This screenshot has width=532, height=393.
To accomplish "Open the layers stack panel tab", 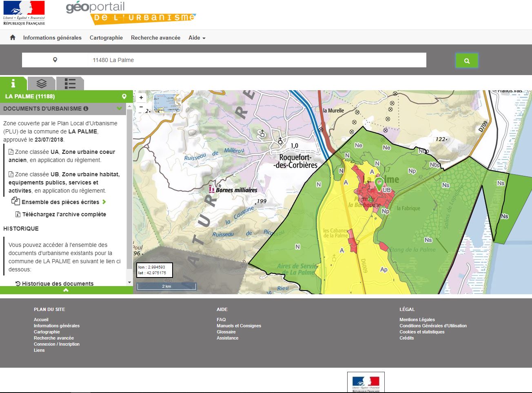I will (41, 84).
